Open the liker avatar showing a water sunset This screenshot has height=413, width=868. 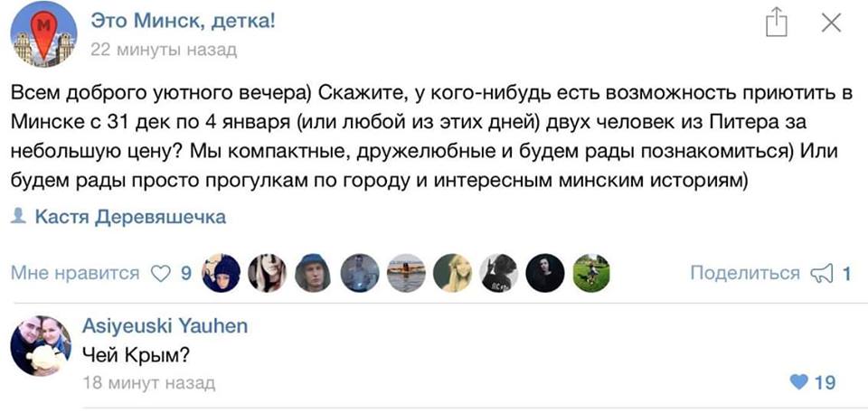point(406,273)
